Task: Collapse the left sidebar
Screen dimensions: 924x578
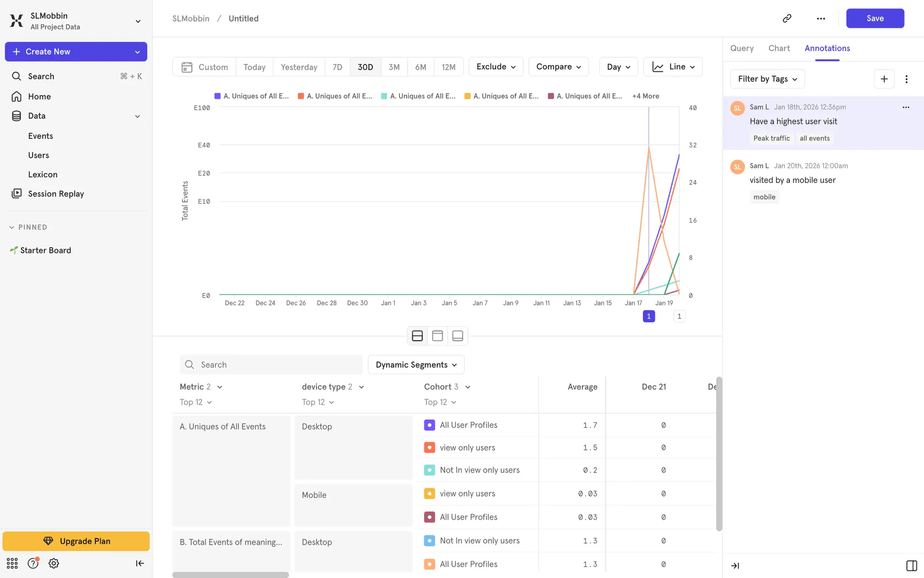Action: tap(140, 563)
